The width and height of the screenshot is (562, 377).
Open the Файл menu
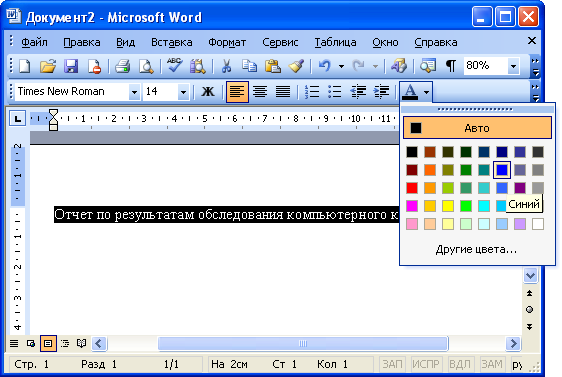click(34, 42)
